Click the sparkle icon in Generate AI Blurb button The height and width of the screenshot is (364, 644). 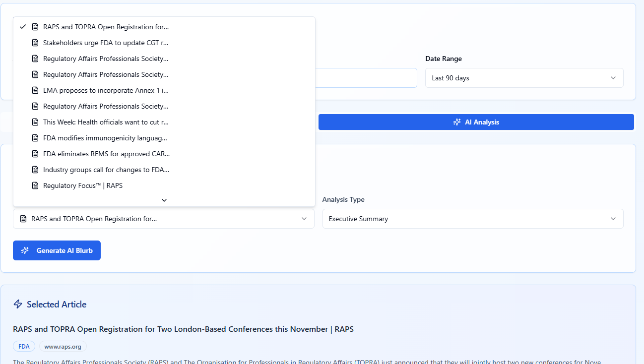point(25,250)
